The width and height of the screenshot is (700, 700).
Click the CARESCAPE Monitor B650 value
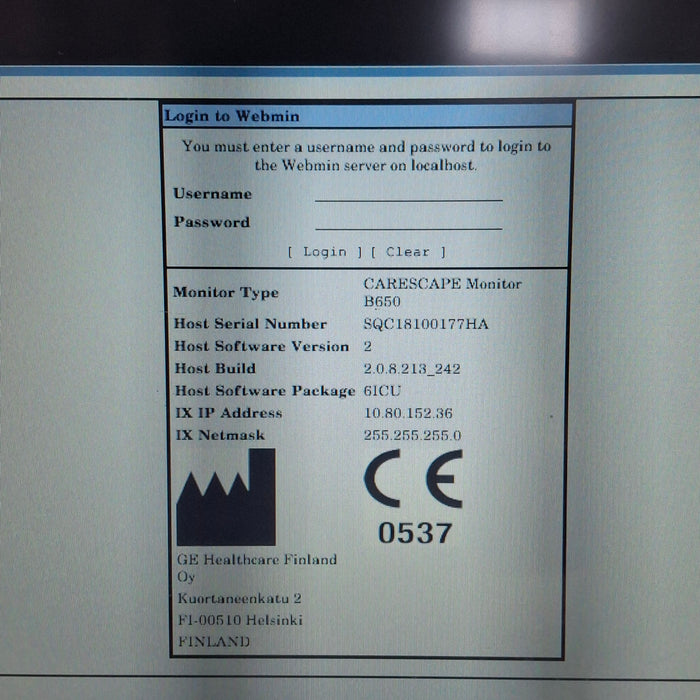(442, 292)
